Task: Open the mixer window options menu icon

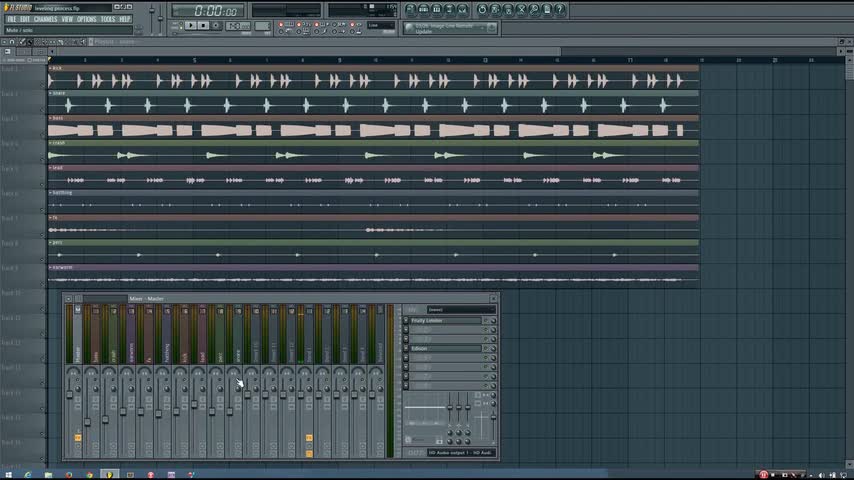Action: [68, 298]
